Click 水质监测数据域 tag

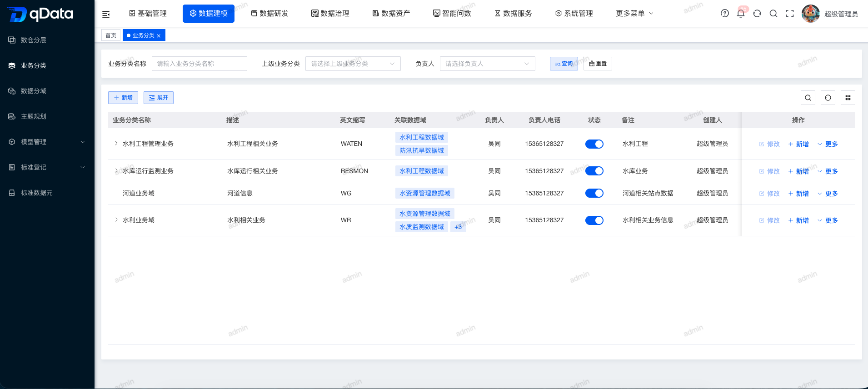coord(422,227)
